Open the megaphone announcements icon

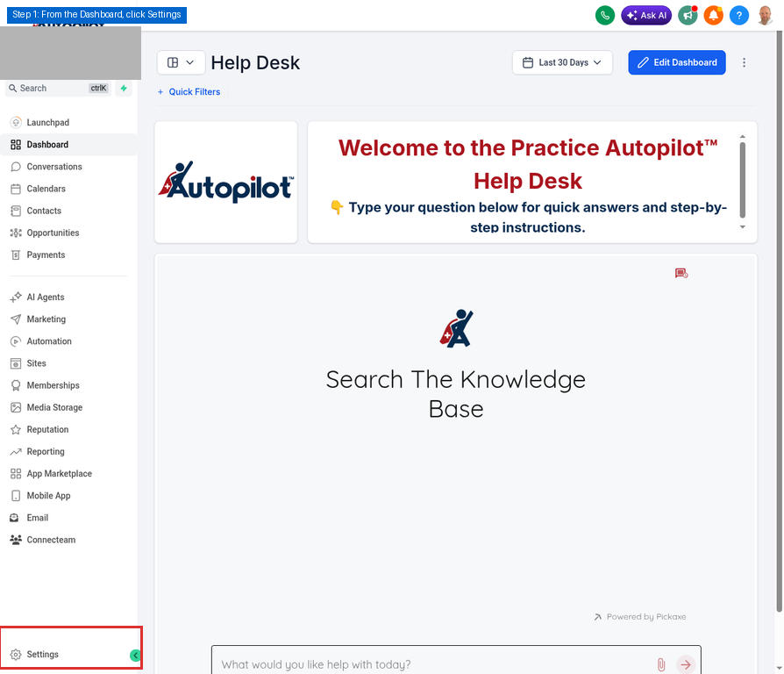pos(688,15)
